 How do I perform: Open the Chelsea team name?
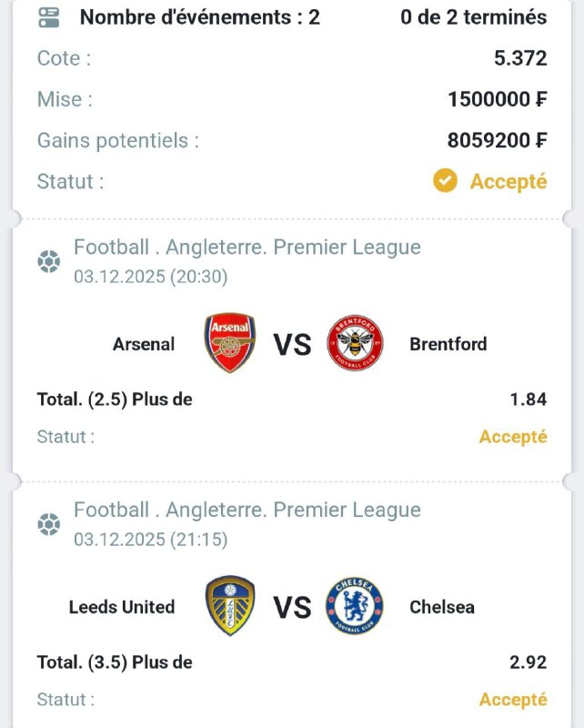click(441, 607)
